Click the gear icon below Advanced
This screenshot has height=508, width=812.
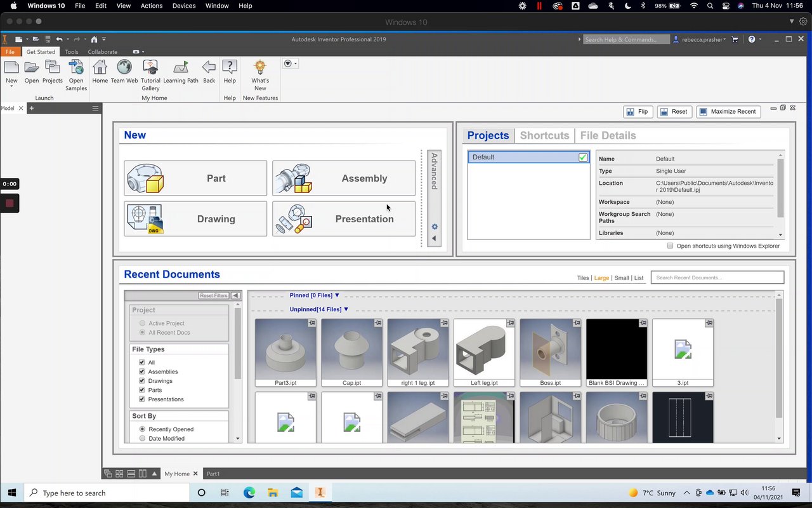[435, 227]
